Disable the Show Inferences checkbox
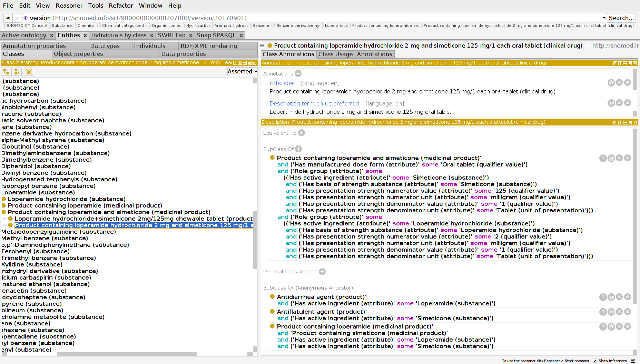 click(x=595, y=361)
